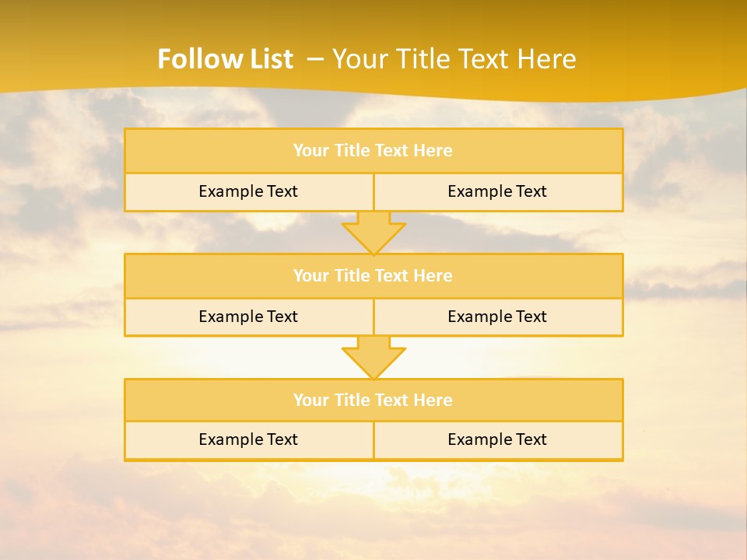747x560 pixels.
Task: Select the second 'Your Title Text Here' header
Action: (x=373, y=275)
